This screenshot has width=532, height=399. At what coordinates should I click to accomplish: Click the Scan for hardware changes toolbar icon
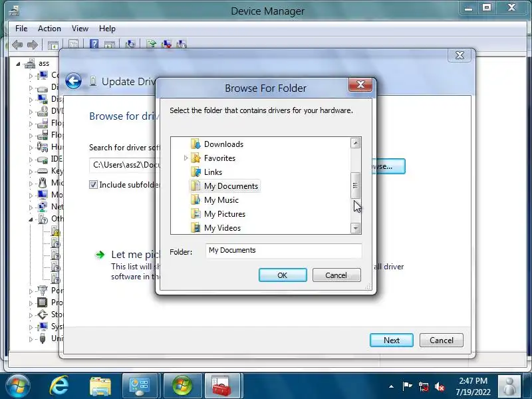coord(130,44)
